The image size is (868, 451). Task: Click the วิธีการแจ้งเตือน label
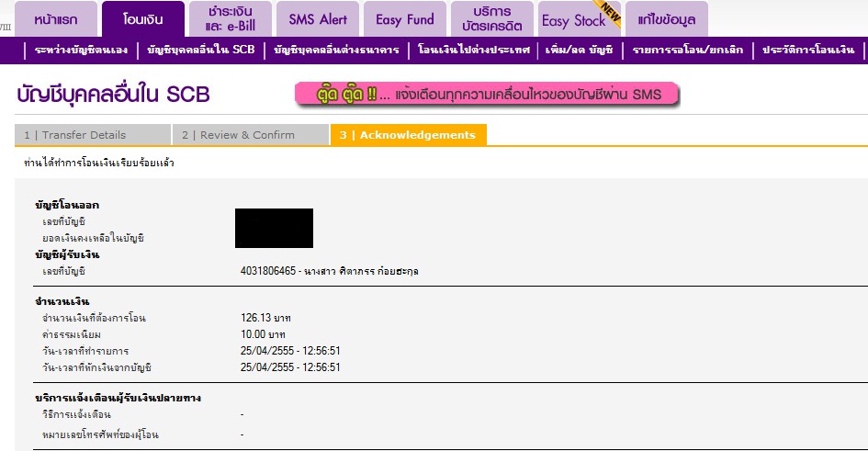click(76, 414)
